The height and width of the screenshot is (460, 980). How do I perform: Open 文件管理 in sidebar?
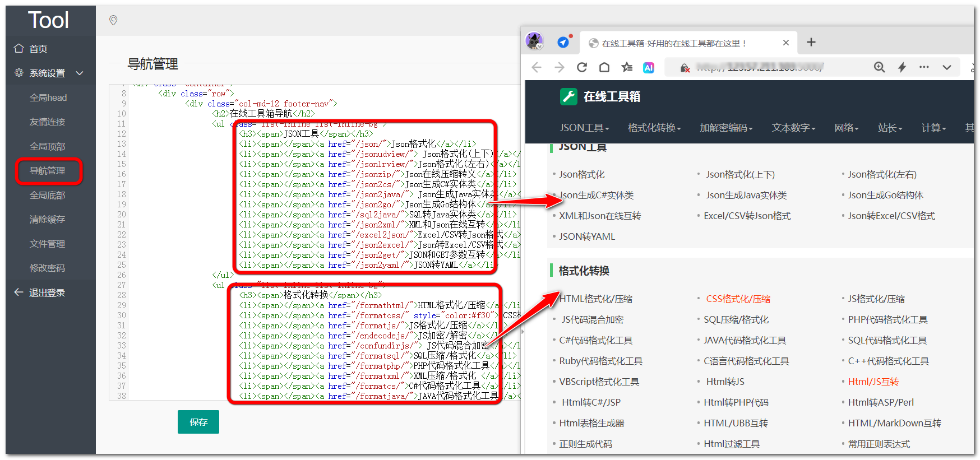click(x=47, y=244)
